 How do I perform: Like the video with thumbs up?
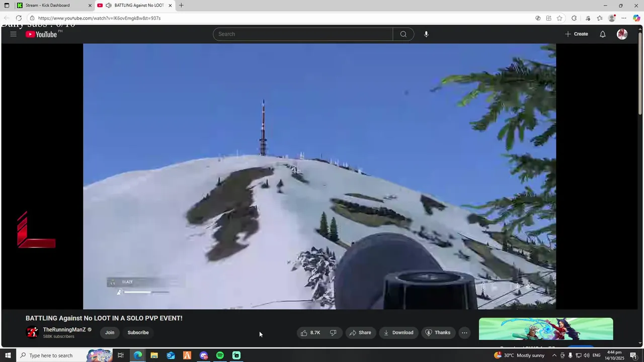click(x=304, y=332)
